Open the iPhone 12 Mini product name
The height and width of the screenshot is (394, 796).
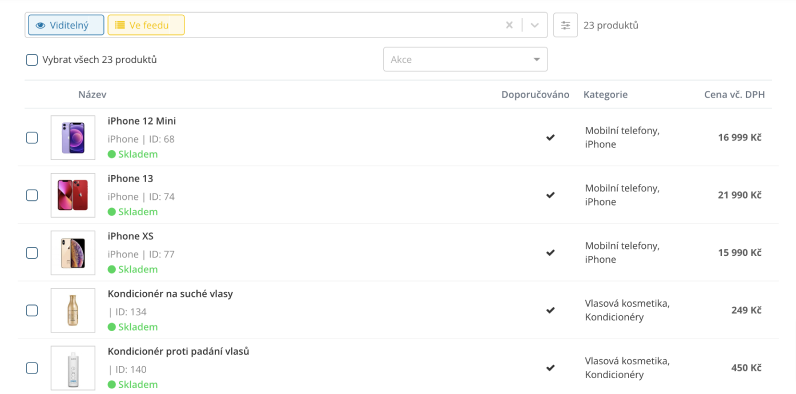click(x=142, y=121)
